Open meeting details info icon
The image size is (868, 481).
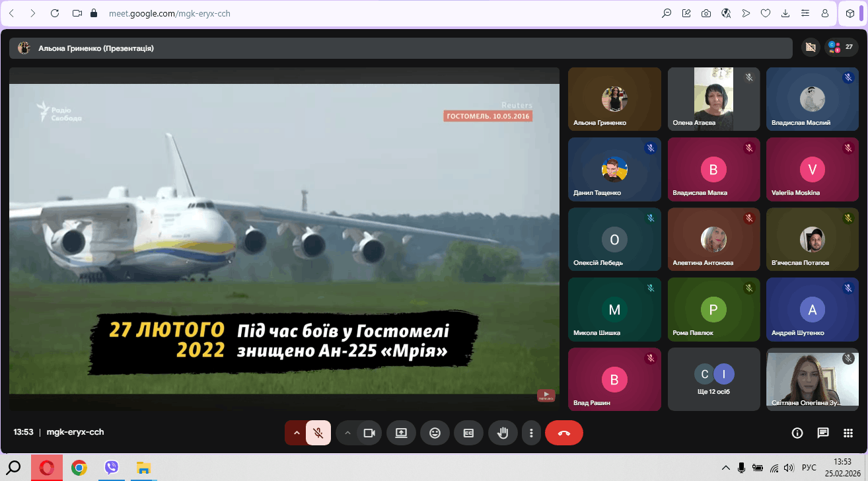pyautogui.click(x=797, y=433)
